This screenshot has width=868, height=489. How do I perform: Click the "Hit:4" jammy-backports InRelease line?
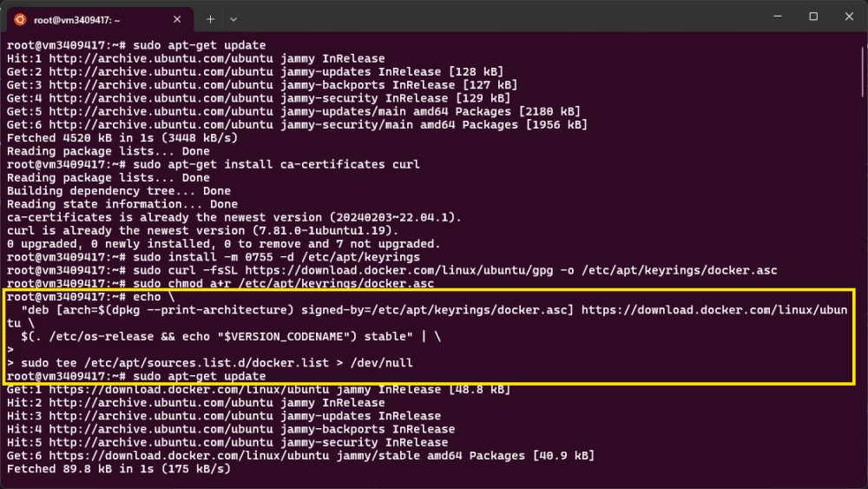[231, 429]
